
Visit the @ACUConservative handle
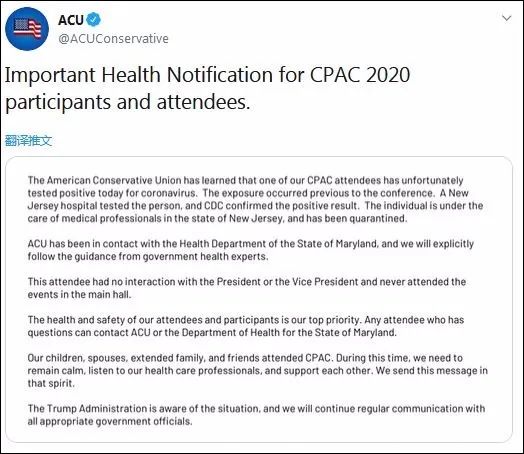113,39
